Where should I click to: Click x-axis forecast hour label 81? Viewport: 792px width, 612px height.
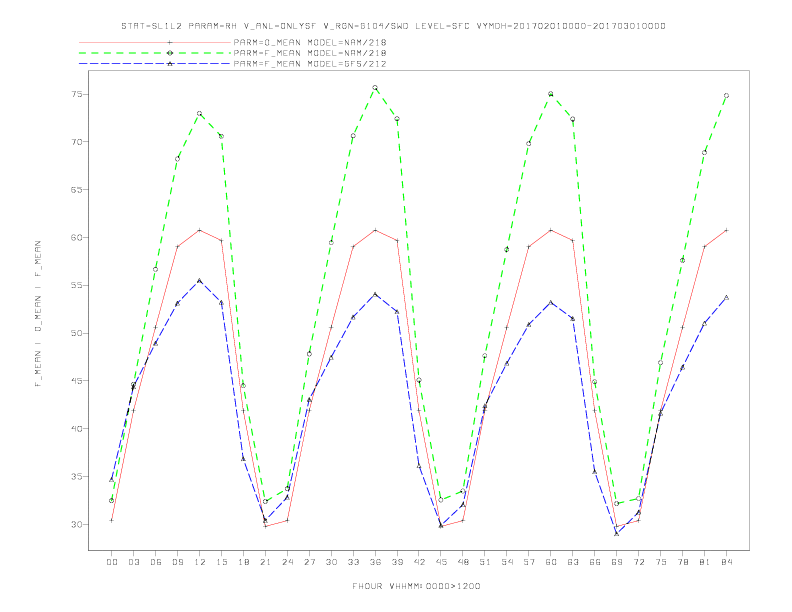[x=705, y=562]
